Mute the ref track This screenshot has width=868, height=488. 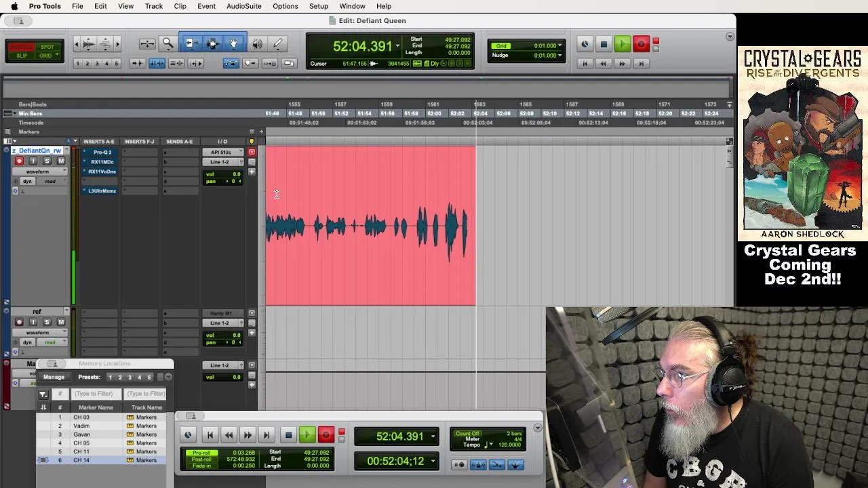[x=61, y=322]
